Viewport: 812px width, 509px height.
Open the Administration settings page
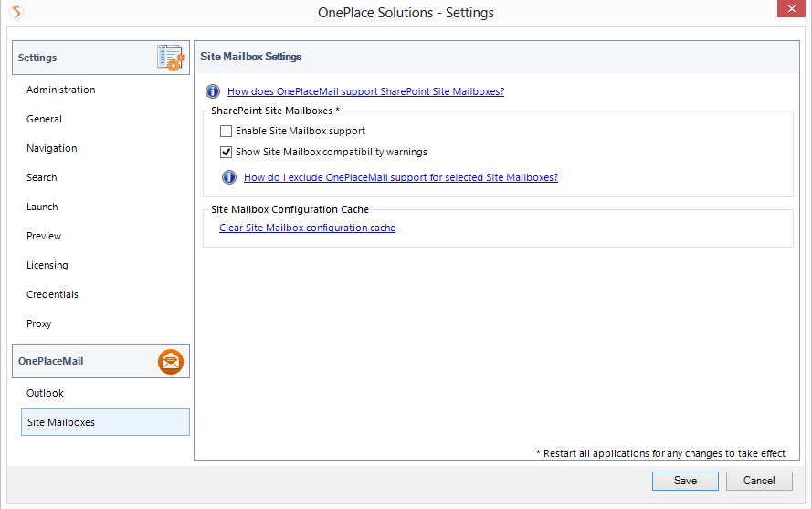61,90
